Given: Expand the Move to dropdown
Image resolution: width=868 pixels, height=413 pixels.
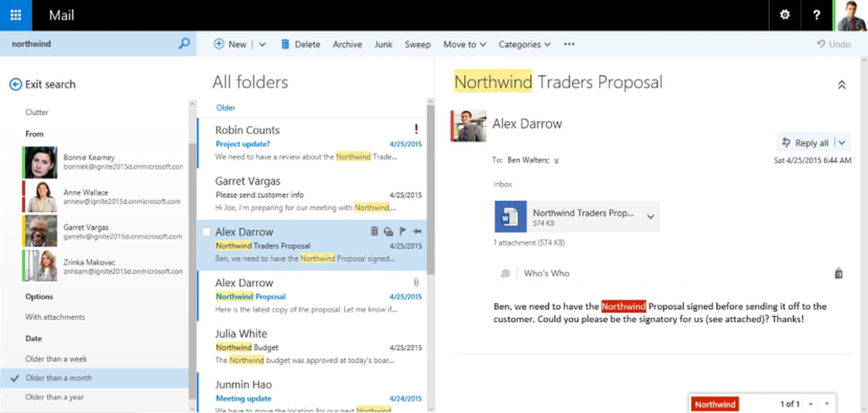Looking at the screenshot, I should [x=464, y=44].
